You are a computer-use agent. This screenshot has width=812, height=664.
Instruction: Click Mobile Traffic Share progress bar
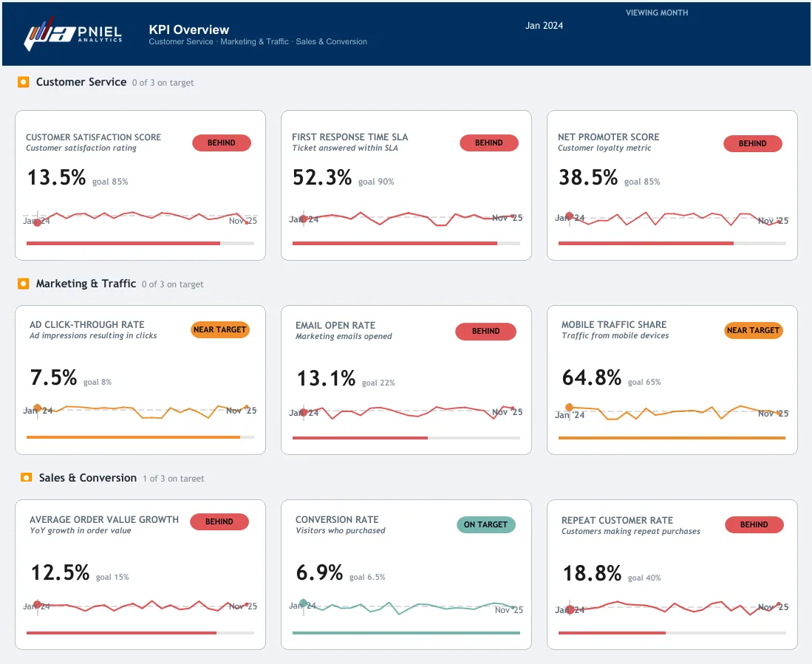click(672, 438)
